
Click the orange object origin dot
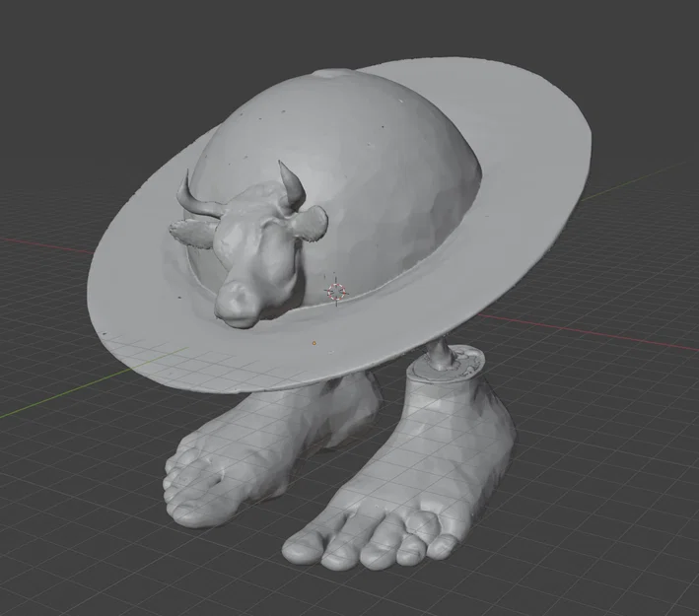click(314, 343)
